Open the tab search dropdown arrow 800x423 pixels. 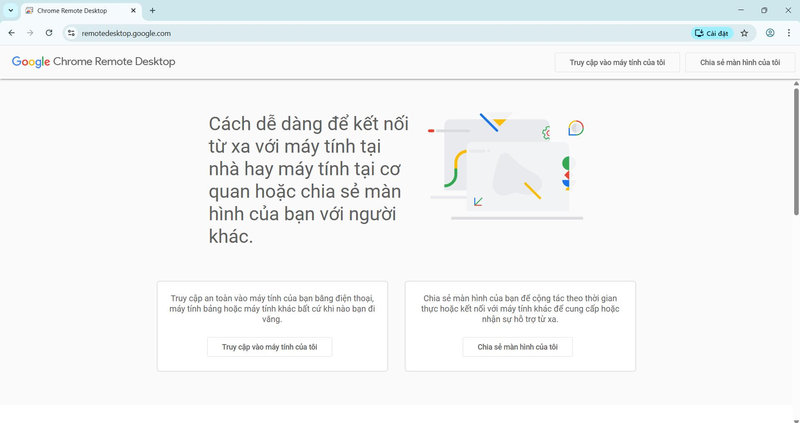(x=10, y=10)
